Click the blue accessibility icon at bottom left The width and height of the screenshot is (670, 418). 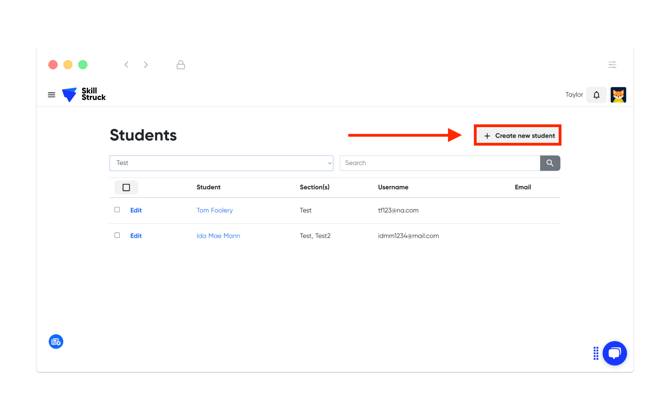[x=56, y=342]
